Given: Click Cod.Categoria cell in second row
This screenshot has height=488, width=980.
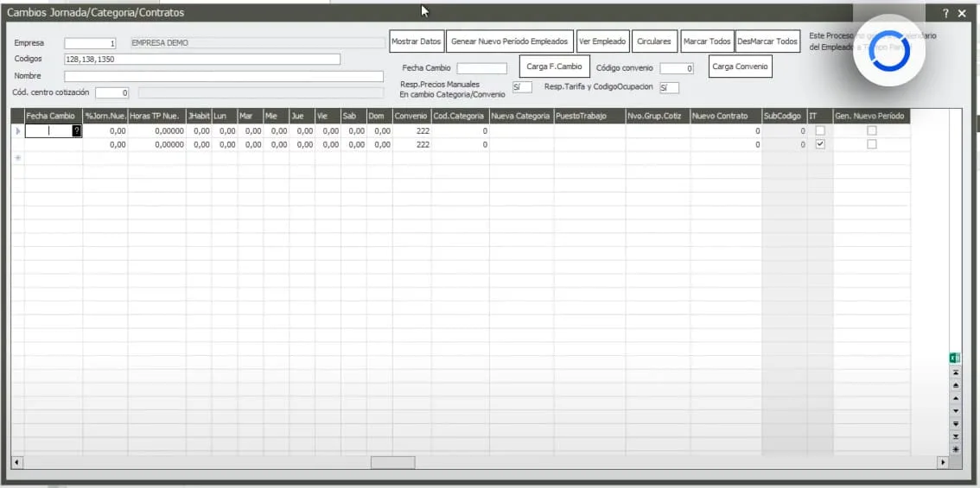Looking at the screenshot, I should point(460,144).
